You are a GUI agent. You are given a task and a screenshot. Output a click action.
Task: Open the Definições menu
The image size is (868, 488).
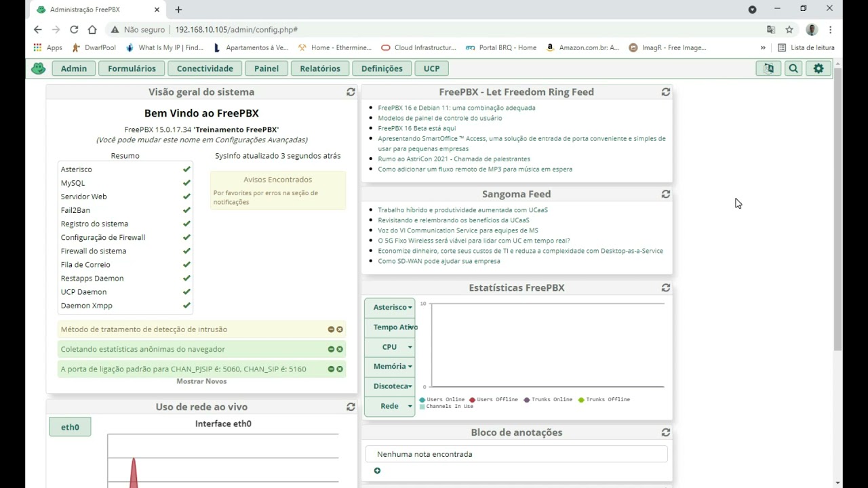click(382, 68)
